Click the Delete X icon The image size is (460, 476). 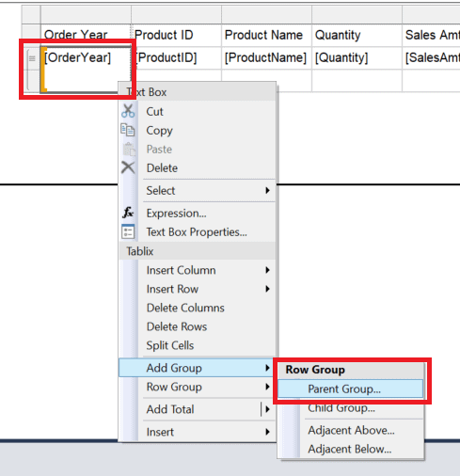tap(128, 167)
